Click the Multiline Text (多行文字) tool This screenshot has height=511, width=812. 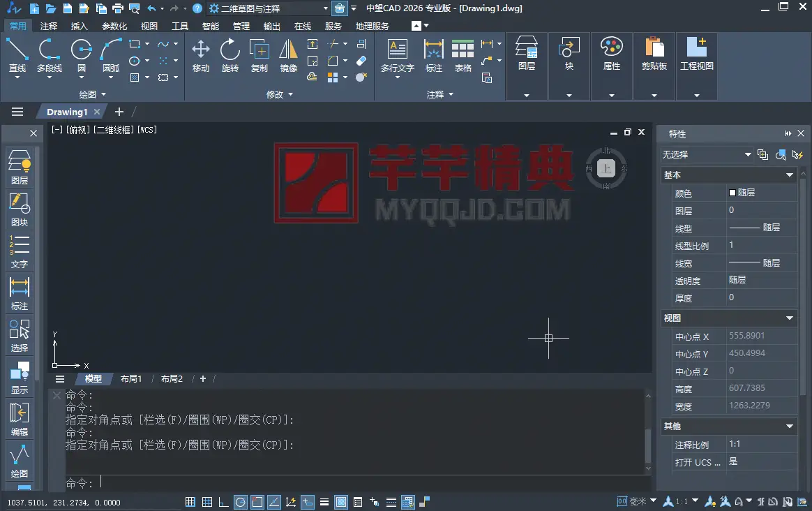[x=397, y=54]
